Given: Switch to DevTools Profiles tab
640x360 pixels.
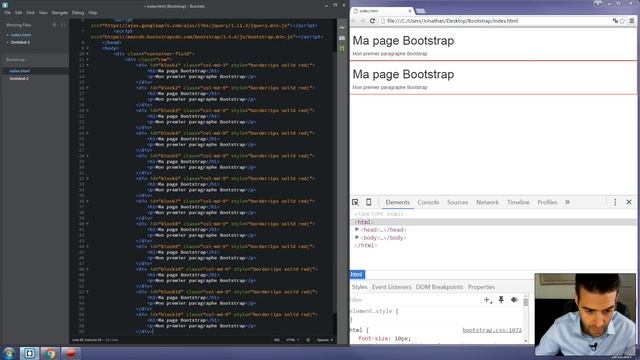Looking at the screenshot, I should coord(547,202).
